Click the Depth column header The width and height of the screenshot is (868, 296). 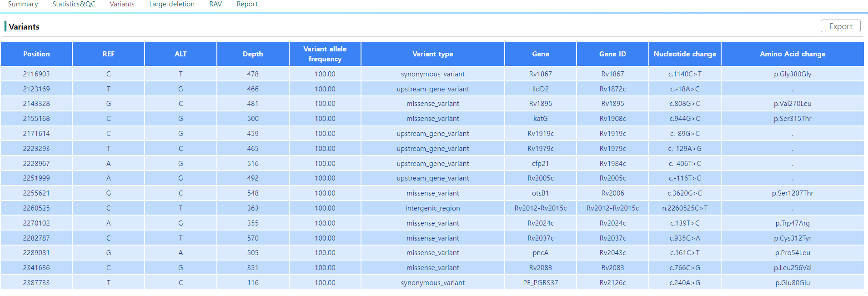[x=253, y=54]
